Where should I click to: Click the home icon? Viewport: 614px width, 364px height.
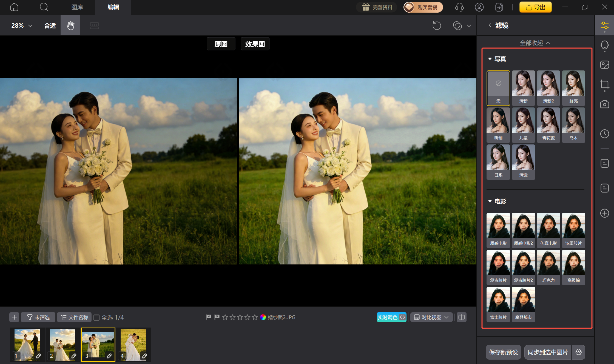click(14, 7)
